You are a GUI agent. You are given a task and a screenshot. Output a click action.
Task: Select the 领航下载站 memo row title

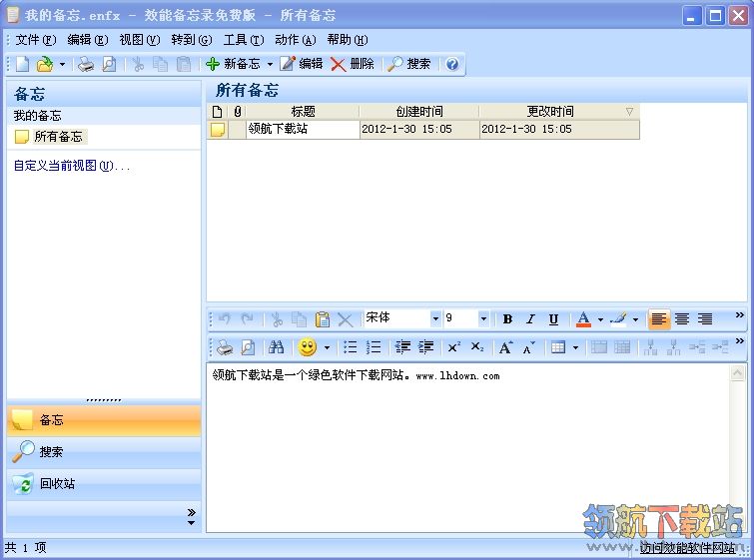pyautogui.click(x=303, y=129)
